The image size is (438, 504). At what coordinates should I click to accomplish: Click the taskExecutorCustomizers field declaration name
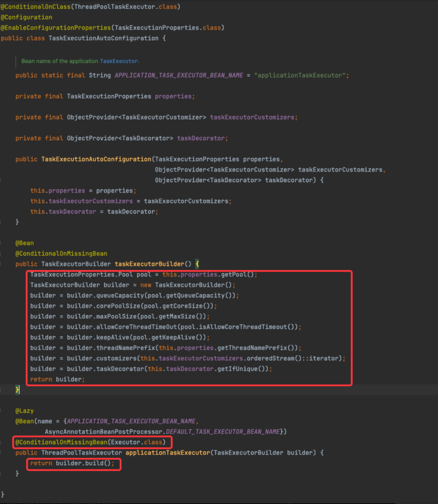coord(252,117)
